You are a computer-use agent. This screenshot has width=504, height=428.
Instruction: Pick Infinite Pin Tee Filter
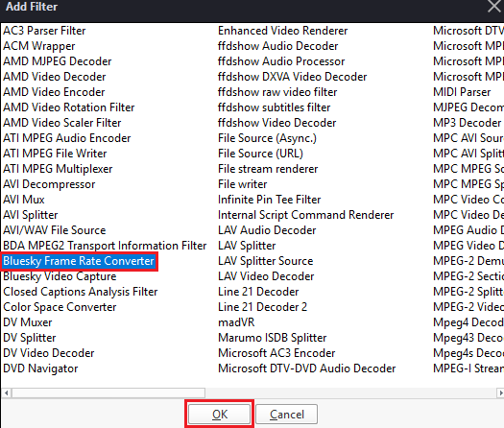[270, 200]
